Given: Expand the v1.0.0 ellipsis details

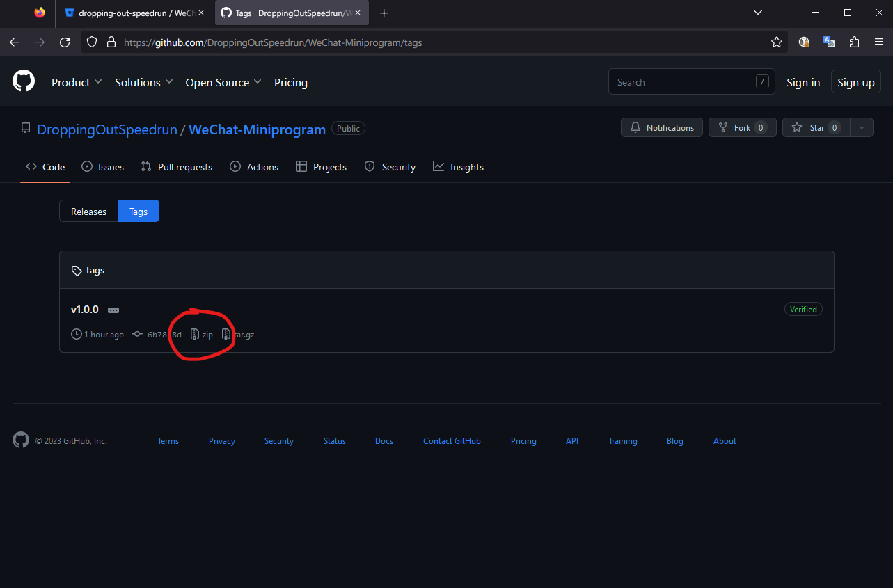Looking at the screenshot, I should [x=113, y=310].
